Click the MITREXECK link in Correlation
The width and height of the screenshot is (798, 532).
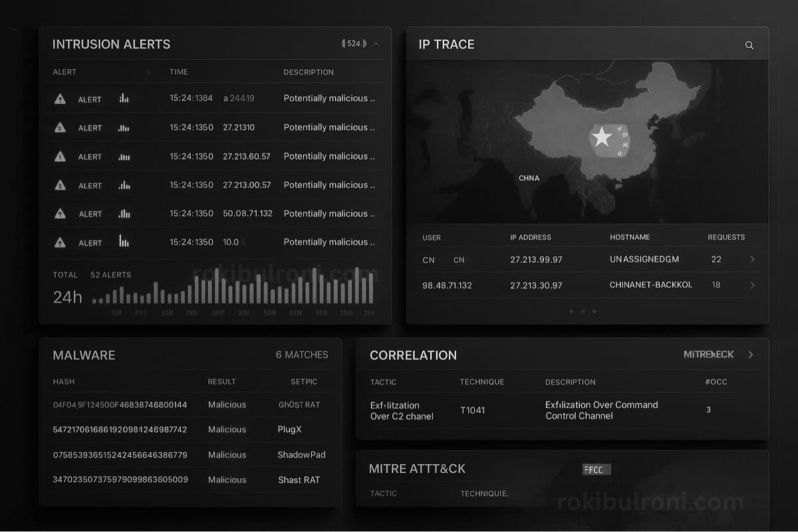pos(709,354)
